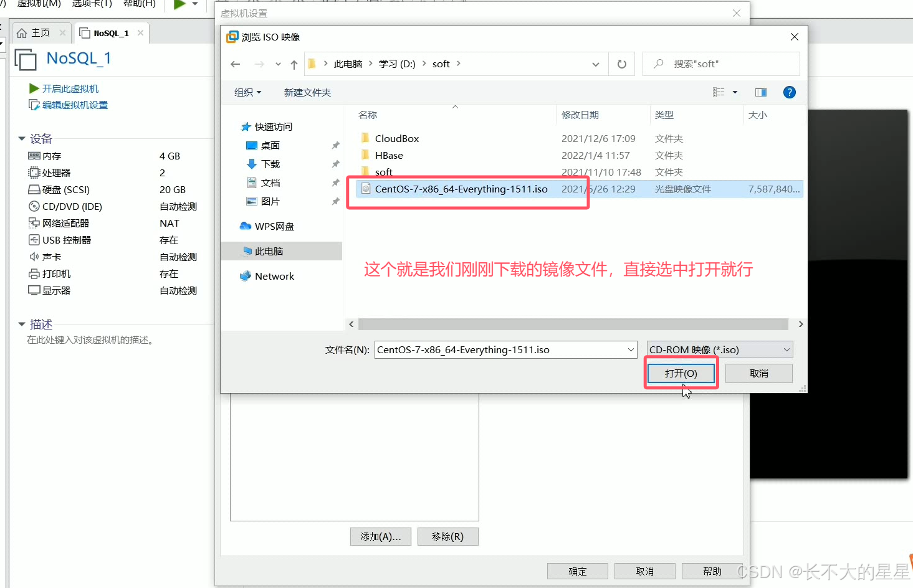Click the search "soft" field
Screen dimensions: 913x588
click(x=721, y=64)
